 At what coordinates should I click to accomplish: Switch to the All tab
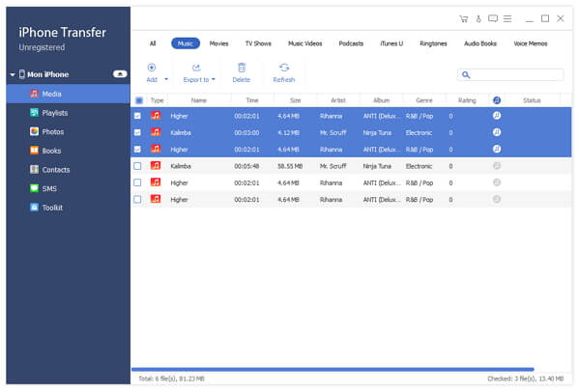[x=153, y=43]
